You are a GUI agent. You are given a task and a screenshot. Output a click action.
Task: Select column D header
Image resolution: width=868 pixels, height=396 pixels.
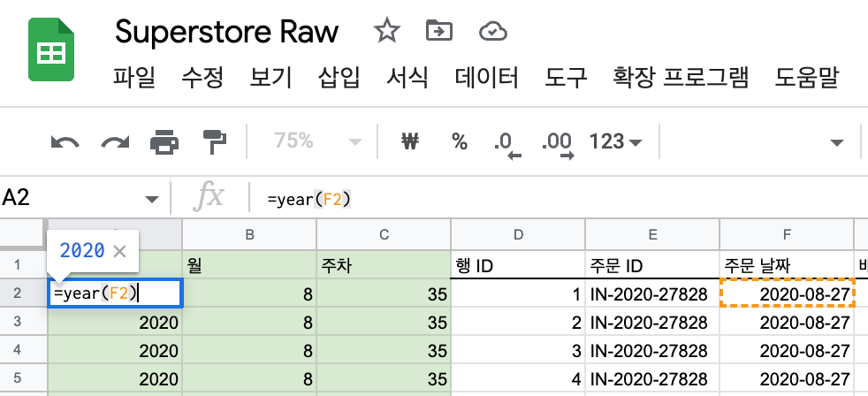[518, 235]
